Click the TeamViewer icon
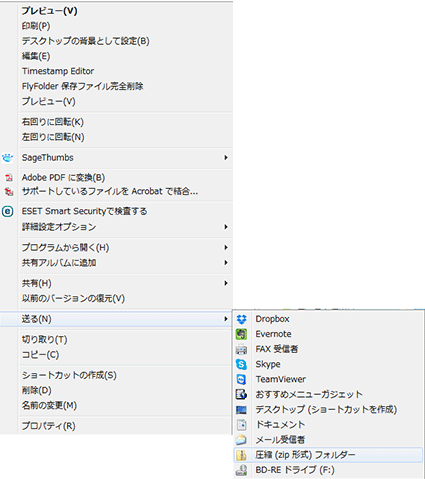Viewport: 425px width, 479px height. point(241,379)
